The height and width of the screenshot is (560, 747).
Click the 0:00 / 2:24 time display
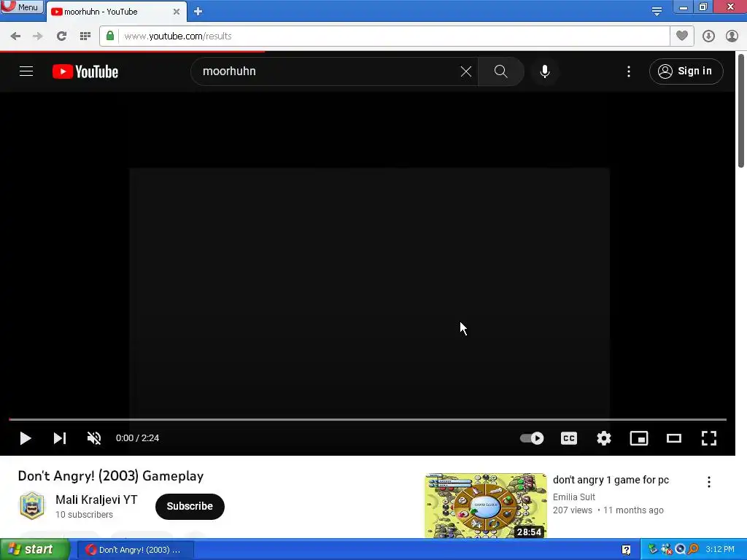tap(137, 438)
